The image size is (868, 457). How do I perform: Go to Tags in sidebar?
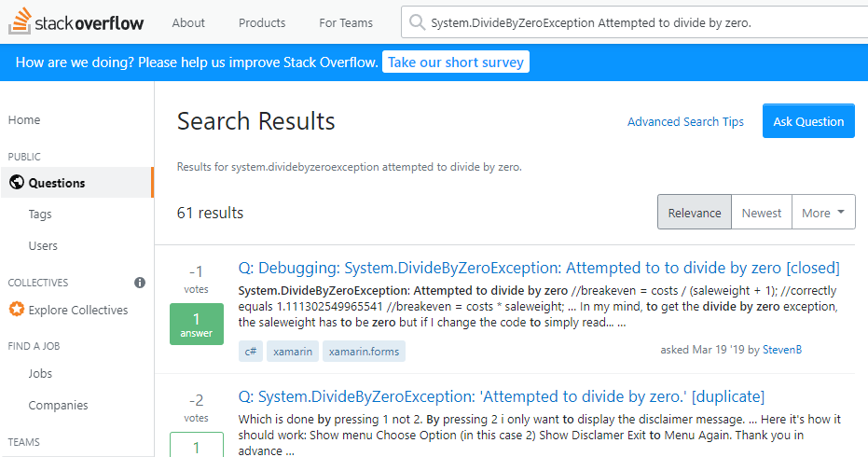point(40,215)
